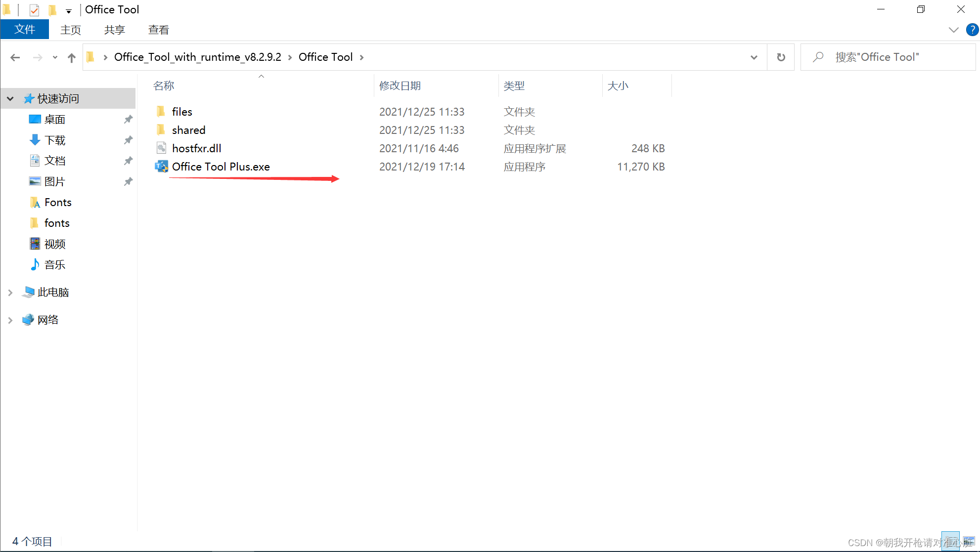Click 文件 menu tab
The width and height of the screenshot is (980, 552).
[25, 30]
